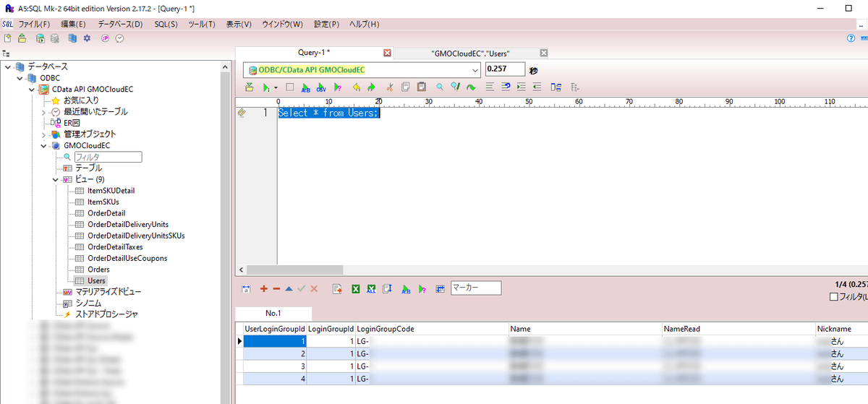Screen dimensions: 868x404
Task: Click the stop execution square icon
Action: 289,87
